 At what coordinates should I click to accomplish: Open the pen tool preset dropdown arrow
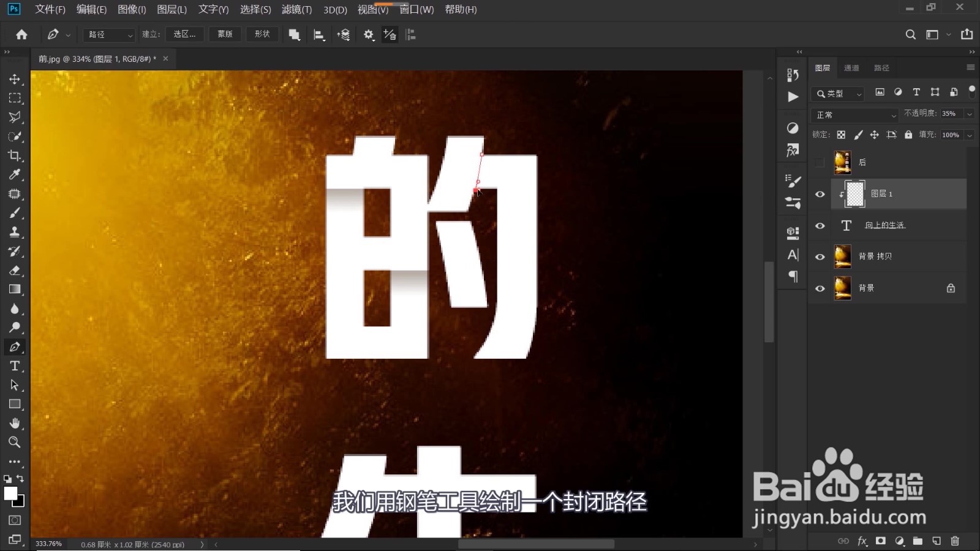(x=68, y=35)
